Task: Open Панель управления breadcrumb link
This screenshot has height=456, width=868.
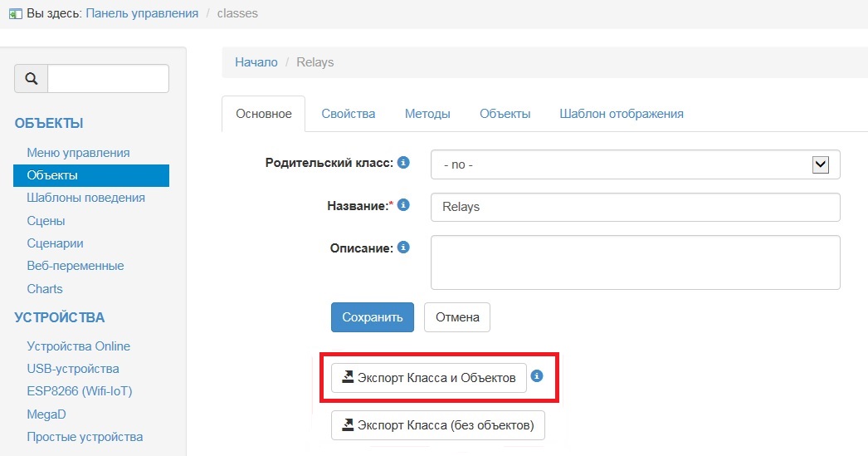Action: pos(142,13)
